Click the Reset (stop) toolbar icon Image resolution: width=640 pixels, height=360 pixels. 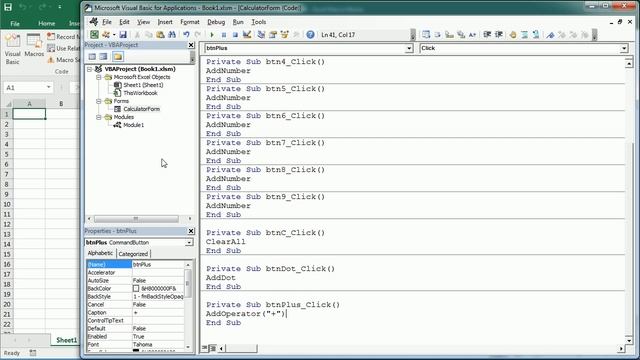click(235, 35)
